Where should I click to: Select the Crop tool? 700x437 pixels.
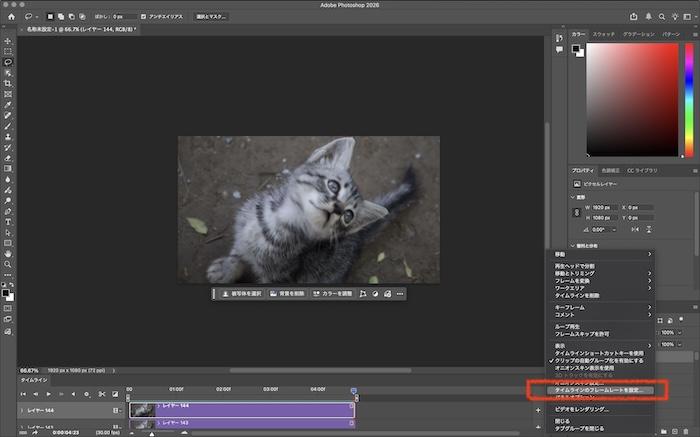(8, 83)
